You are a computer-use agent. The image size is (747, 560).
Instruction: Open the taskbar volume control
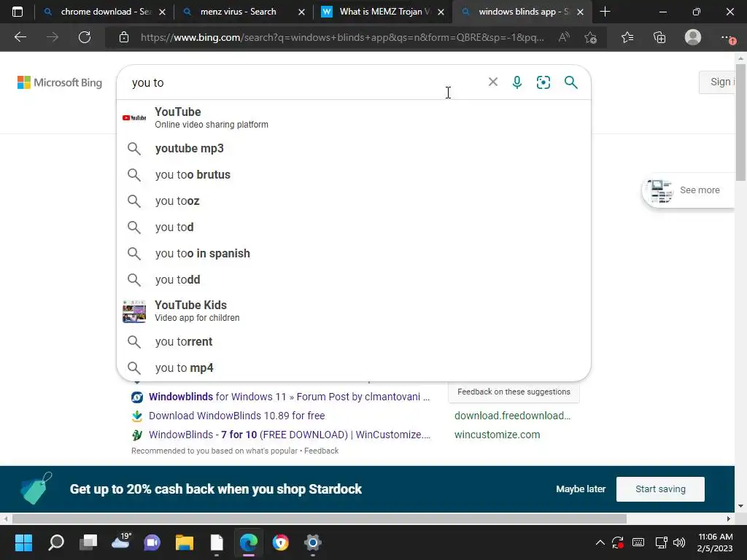click(x=679, y=542)
